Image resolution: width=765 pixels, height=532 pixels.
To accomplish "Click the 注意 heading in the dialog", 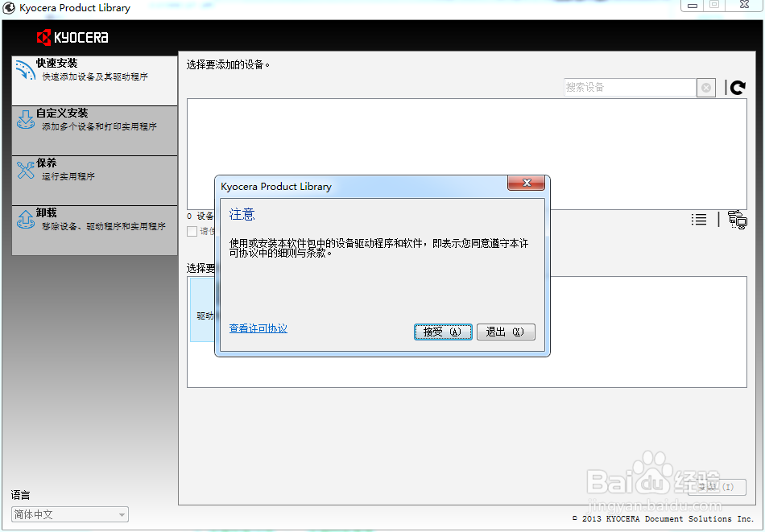I will point(242,215).
